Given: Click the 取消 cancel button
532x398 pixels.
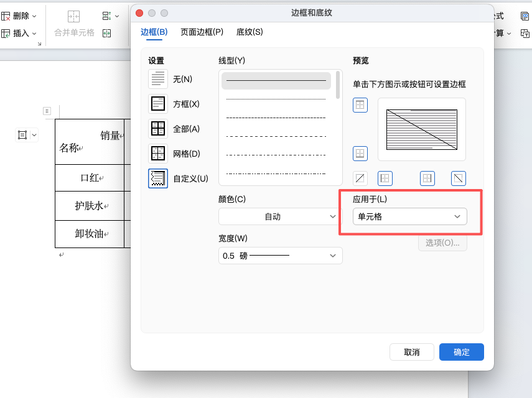Looking at the screenshot, I should (411, 352).
